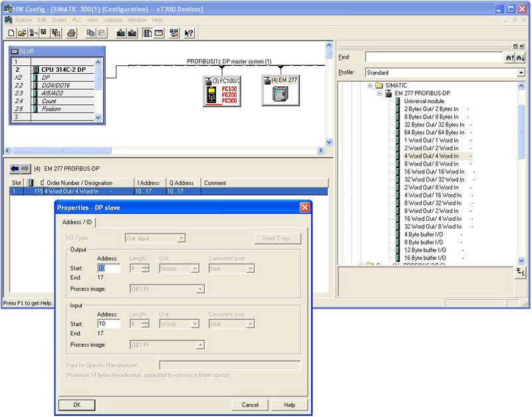This screenshot has width=532, height=417.
Task: Select 16 Byte buffer I/O module
Action: click(425, 258)
